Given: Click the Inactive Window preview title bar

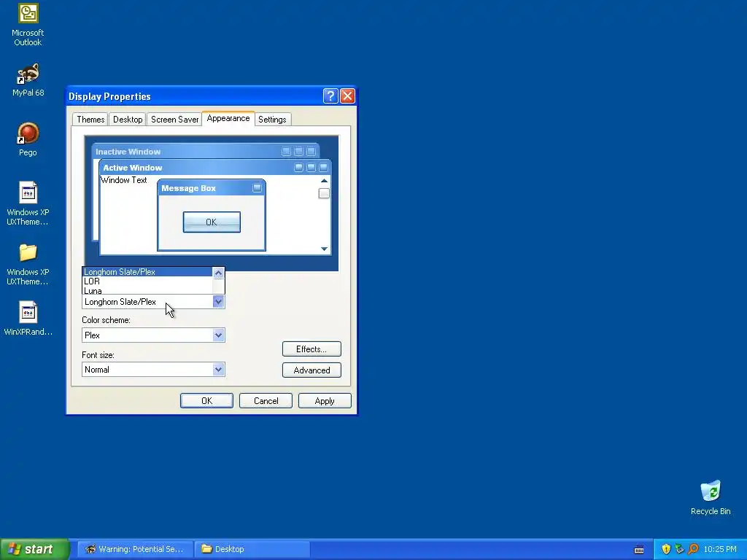Looking at the screenshot, I should click(x=205, y=152).
